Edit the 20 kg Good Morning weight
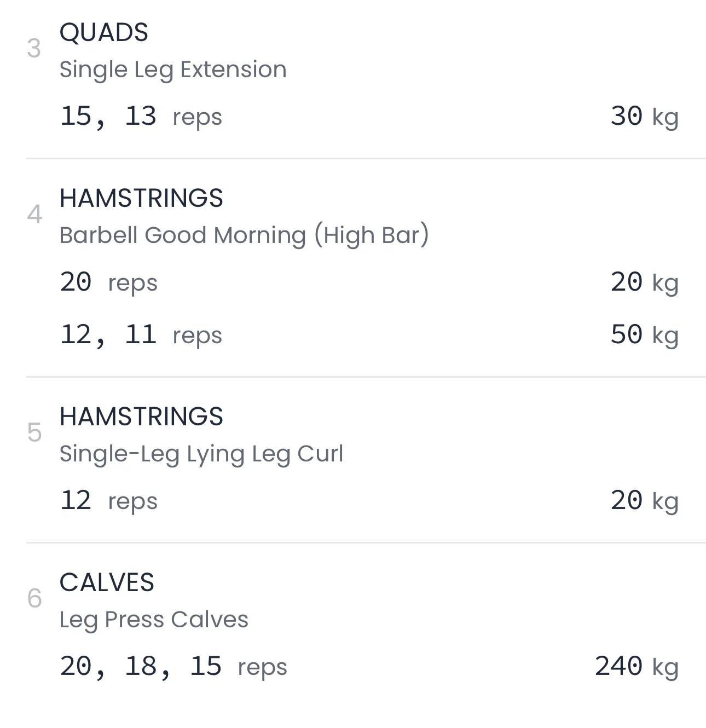Image resolution: width=706 pixels, height=728 pixels. pyautogui.click(x=644, y=282)
